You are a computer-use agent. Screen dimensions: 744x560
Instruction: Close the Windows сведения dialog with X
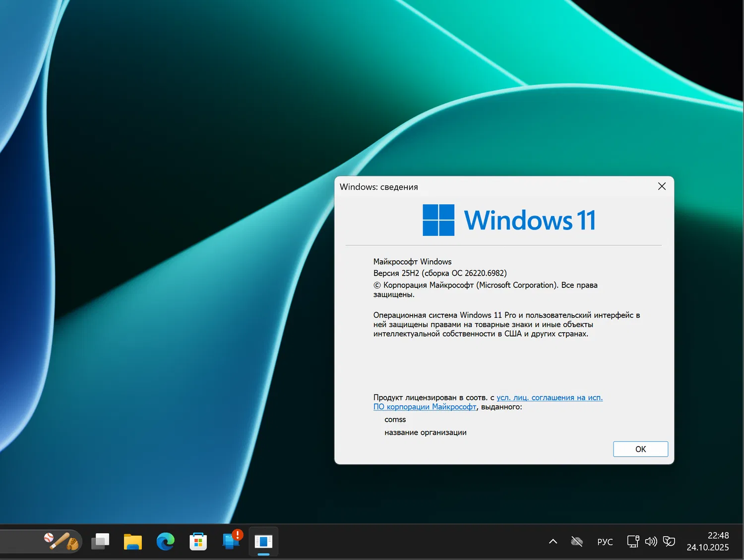[662, 186]
